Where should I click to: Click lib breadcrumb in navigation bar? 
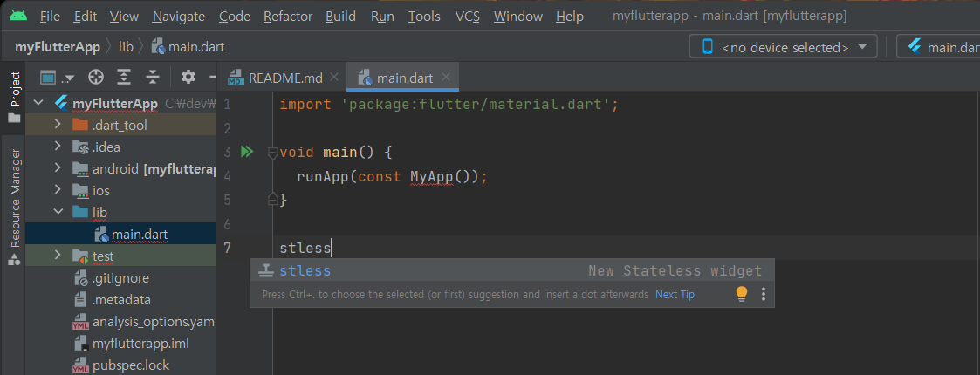(x=126, y=47)
